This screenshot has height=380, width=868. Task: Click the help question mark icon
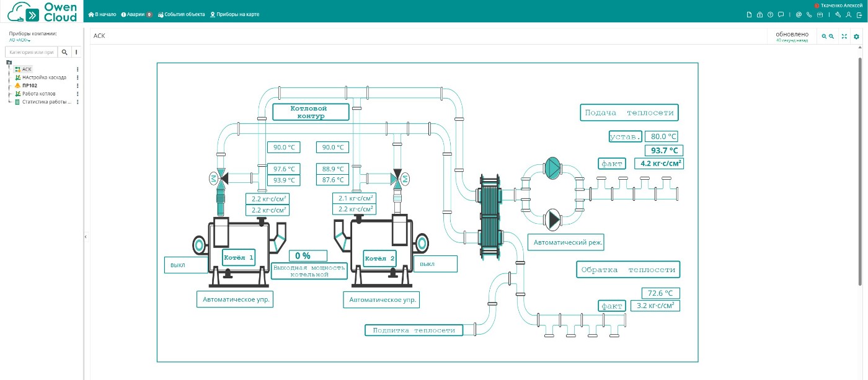click(x=770, y=14)
